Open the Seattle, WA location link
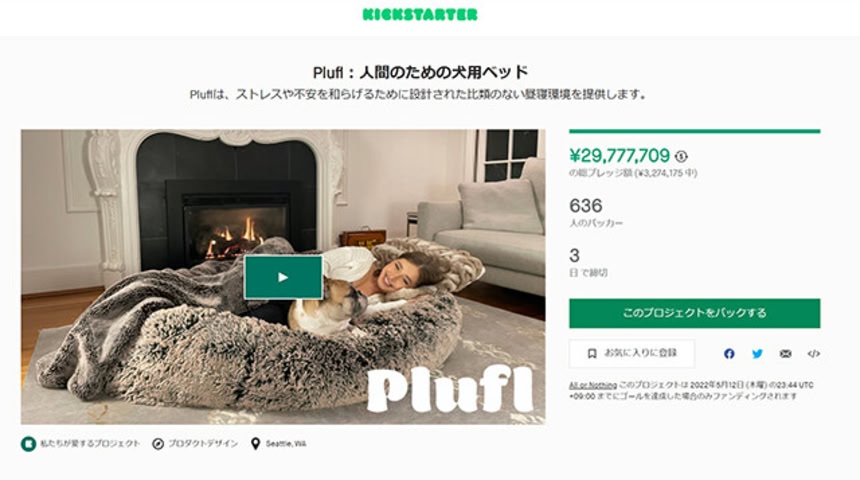Screen dimensions: 860x480 pyautogui.click(x=286, y=444)
